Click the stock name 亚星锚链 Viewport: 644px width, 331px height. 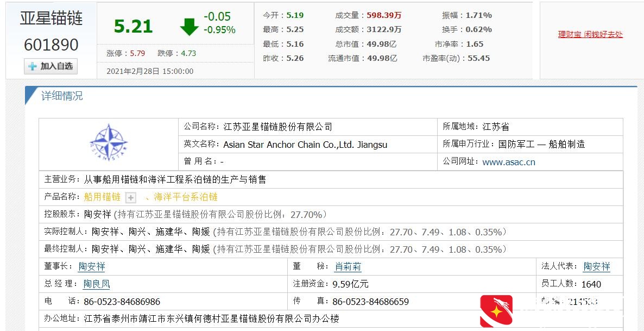(x=52, y=19)
